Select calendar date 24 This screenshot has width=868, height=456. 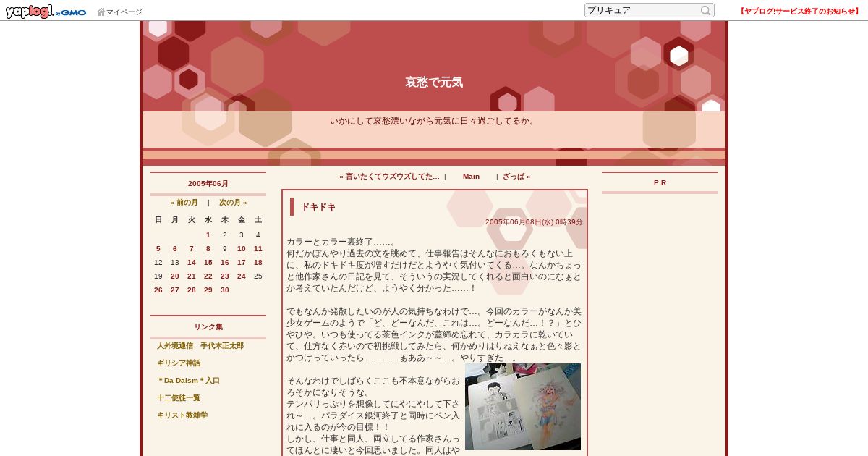point(242,276)
